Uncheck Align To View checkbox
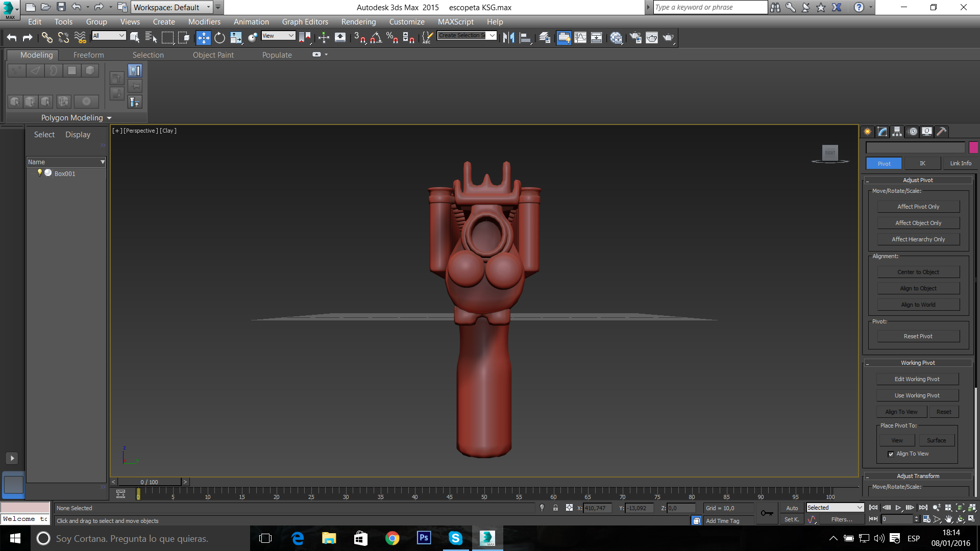 tap(891, 454)
